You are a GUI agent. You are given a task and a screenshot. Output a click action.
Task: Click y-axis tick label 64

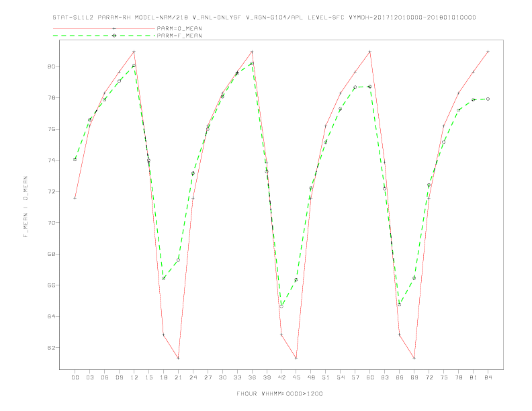[51, 316]
